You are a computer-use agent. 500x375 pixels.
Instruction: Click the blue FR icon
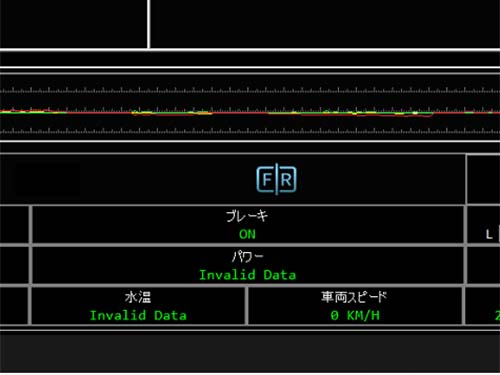(x=276, y=180)
